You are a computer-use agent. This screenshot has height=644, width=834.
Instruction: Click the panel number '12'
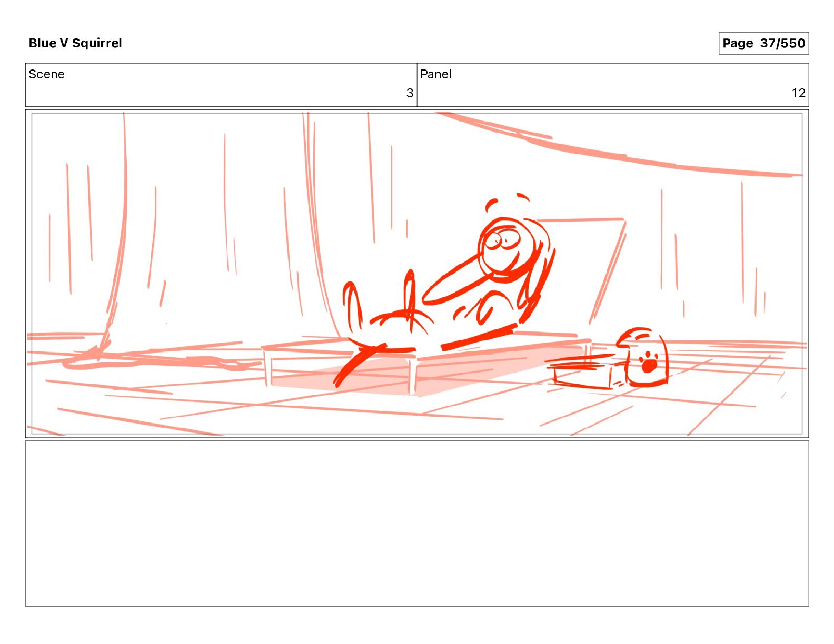pos(798,93)
